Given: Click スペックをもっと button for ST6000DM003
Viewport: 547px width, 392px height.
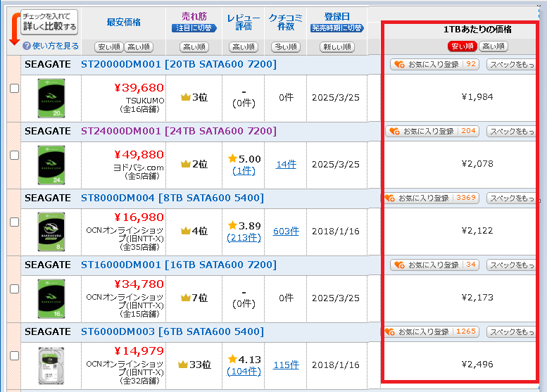Looking at the screenshot, I should [x=511, y=332].
